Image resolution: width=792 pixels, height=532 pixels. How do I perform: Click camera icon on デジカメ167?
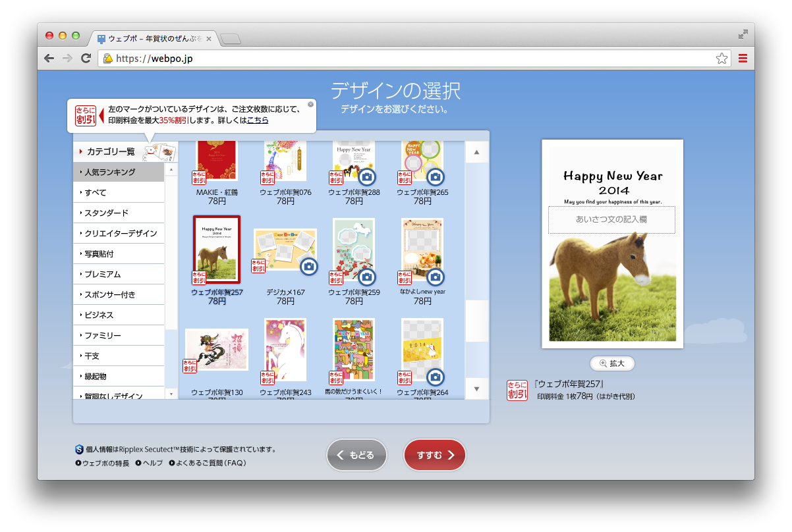pos(309,266)
